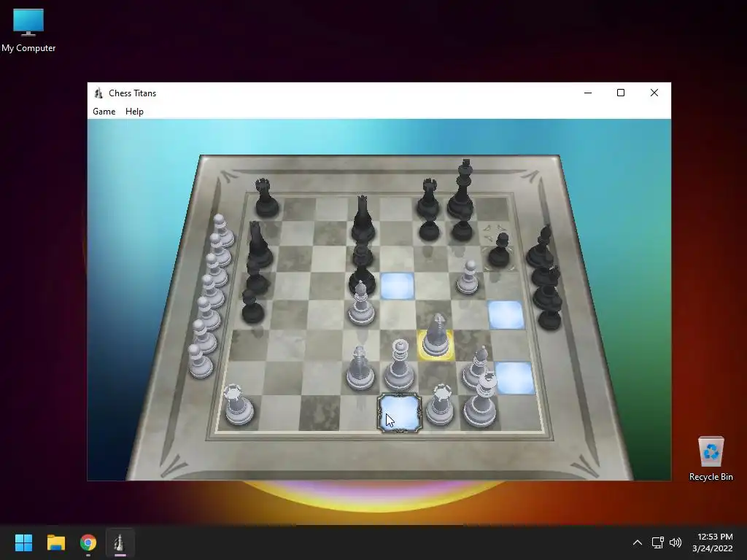Click the Chess Titans title bar icon

[98, 93]
